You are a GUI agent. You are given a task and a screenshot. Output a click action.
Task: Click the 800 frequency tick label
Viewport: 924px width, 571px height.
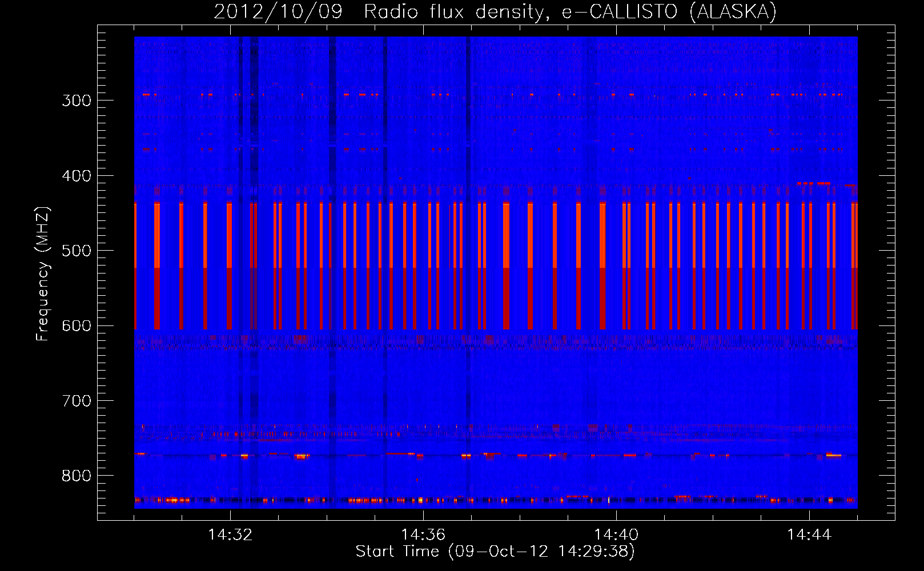(77, 476)
